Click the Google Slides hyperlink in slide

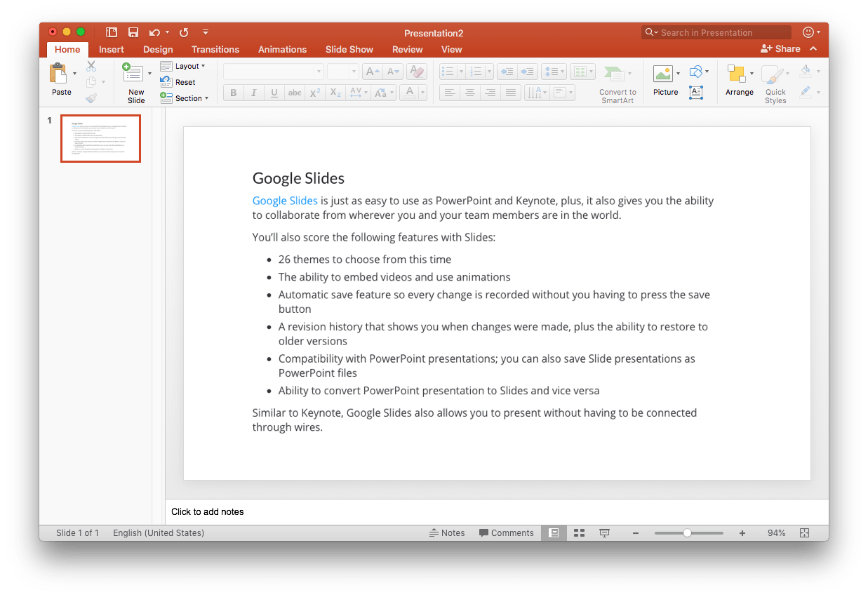pyautogui.click(x=285, y=201)
